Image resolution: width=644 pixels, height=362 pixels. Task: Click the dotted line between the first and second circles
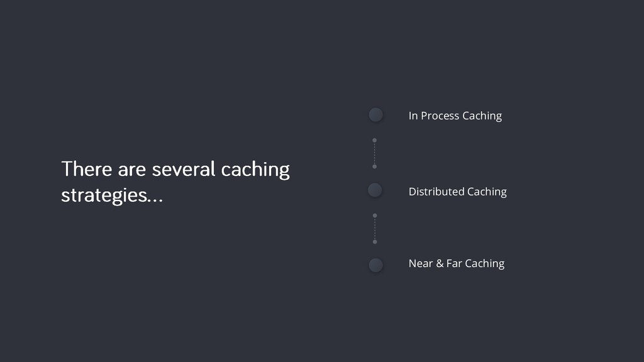375,153
